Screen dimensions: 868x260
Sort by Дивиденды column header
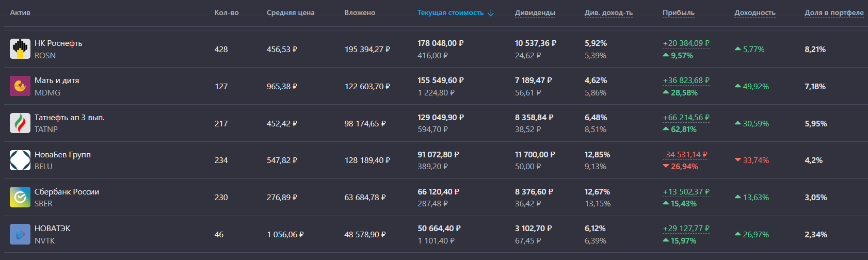pyautogui.click(x=535, y=13)
